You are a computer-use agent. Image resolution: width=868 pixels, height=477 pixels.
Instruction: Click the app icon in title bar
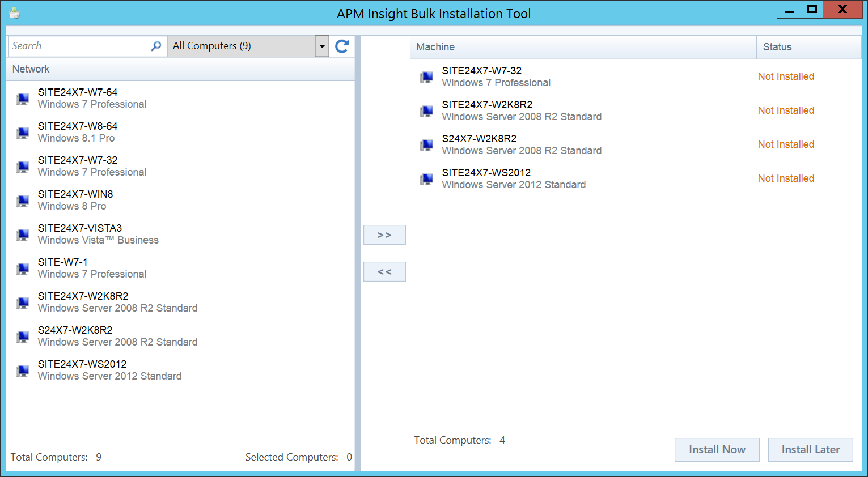pyautogui.click(x=15, y=12)
